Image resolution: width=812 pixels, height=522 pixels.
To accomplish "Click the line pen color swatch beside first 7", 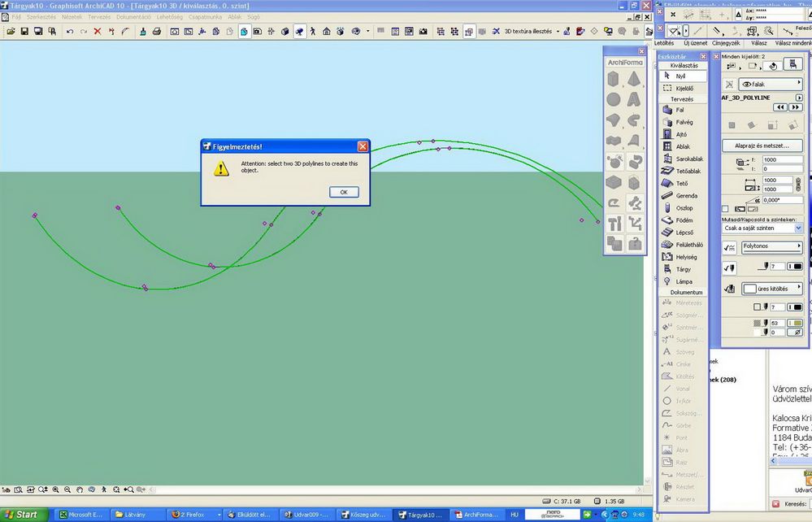I will click(x=795, y=266).
